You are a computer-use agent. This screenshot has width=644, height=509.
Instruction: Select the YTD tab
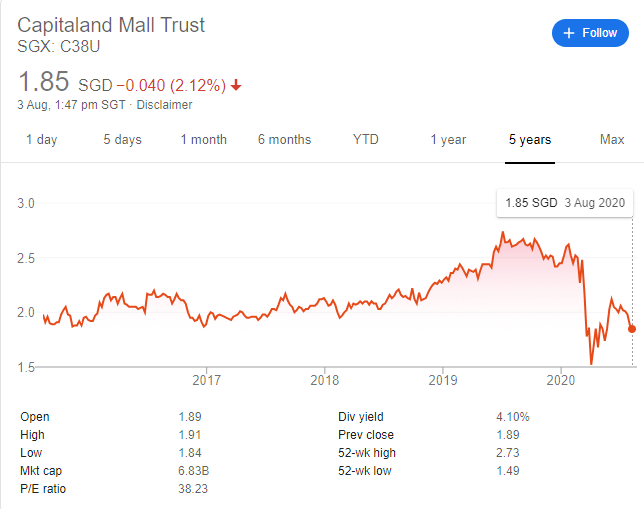coord(366,140)
